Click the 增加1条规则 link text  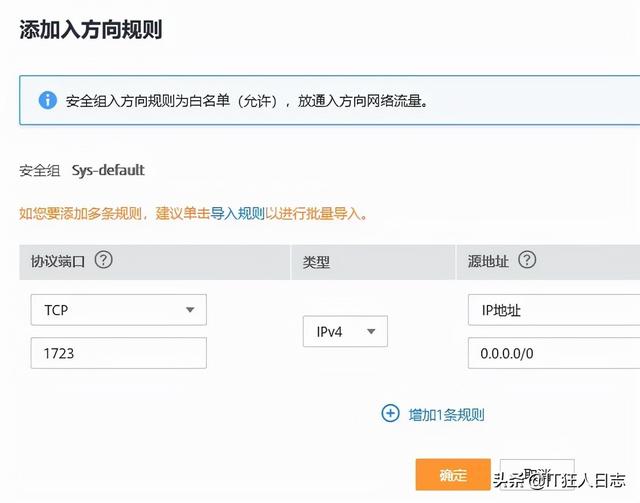coord(447,414)
